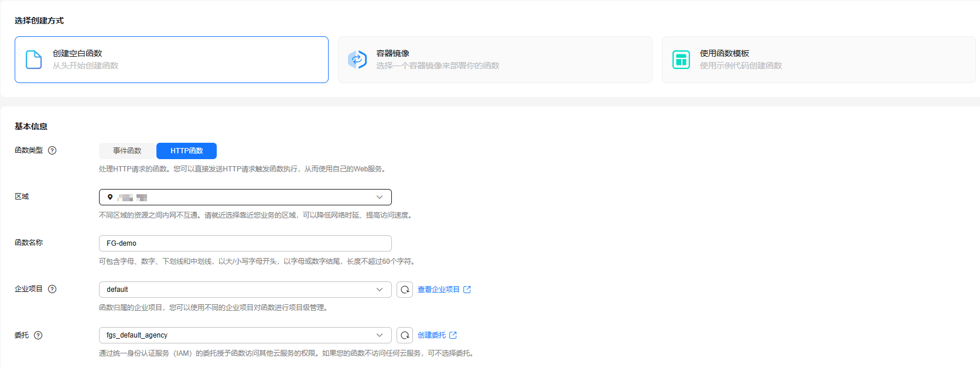Click help icon next to 函数类型

(x=52, y=150)
